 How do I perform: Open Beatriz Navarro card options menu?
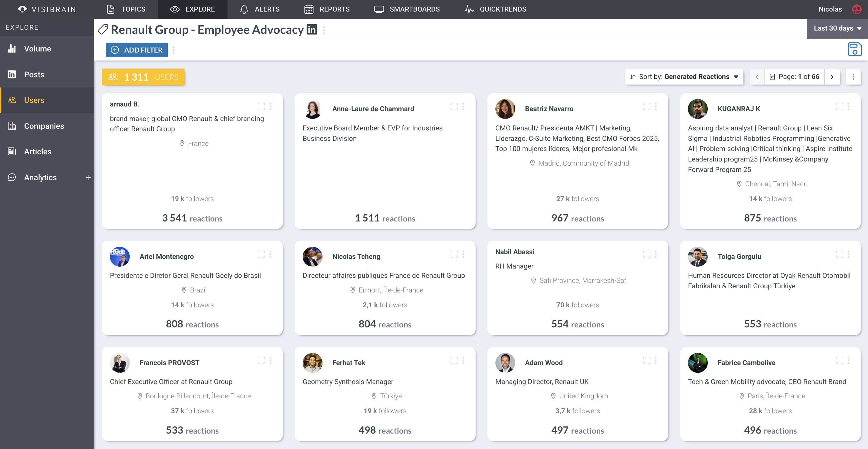click(x=656, y=107)
